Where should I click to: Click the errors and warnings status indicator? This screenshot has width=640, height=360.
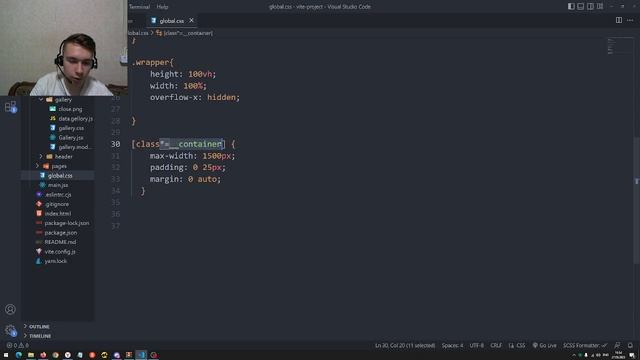[x=17, y=345]
